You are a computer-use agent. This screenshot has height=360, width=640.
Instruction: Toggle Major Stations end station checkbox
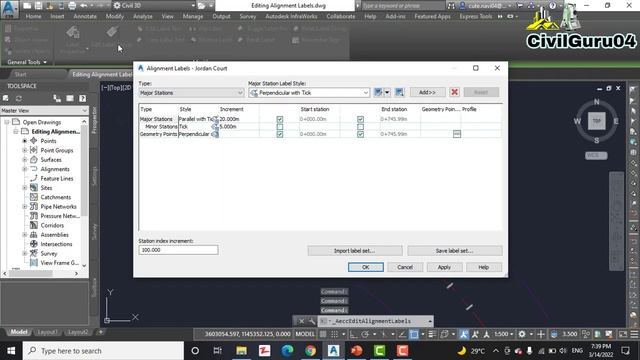tap(360, 119)
